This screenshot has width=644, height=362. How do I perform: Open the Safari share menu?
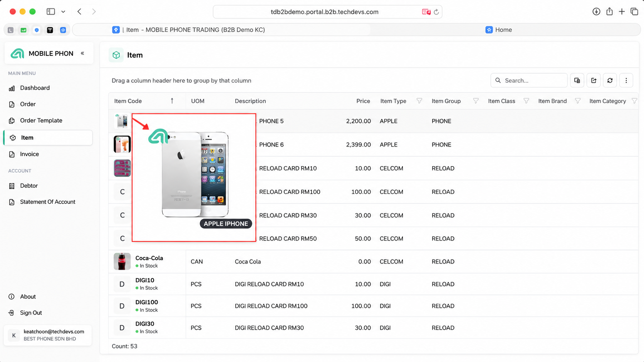pos(609,12)
